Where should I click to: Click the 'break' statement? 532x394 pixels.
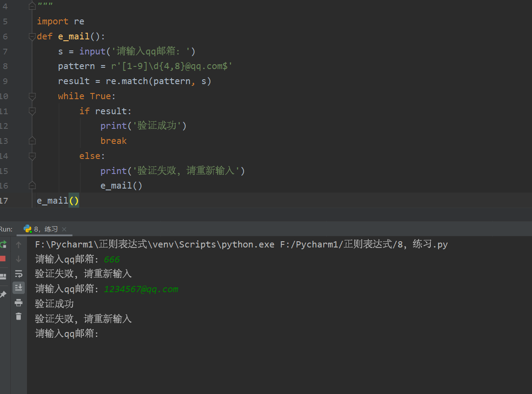114,141
